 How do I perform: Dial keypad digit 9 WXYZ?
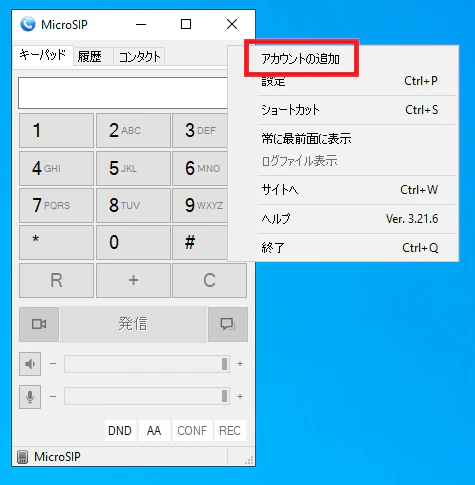[x=200, y=205]
